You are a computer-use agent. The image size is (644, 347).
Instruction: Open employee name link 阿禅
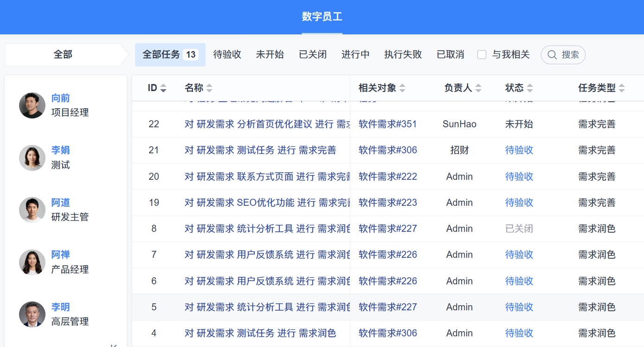tap(61, 255)
